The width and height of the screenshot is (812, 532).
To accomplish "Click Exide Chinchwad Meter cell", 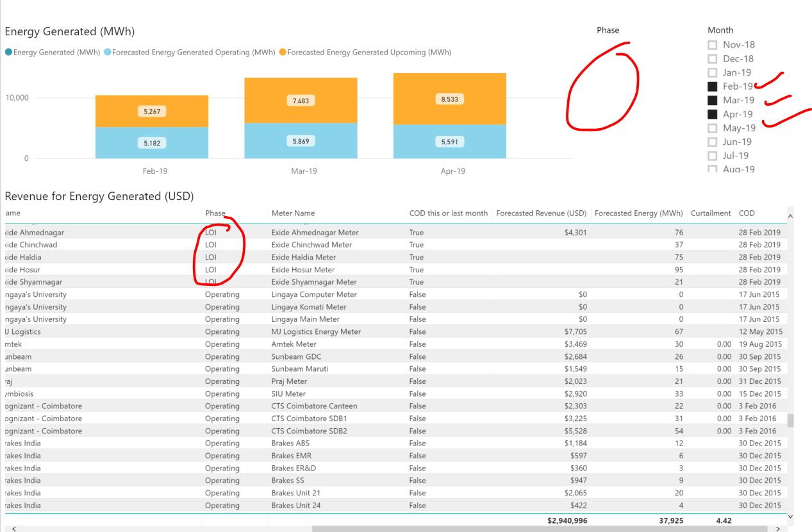I will [311, 245].
